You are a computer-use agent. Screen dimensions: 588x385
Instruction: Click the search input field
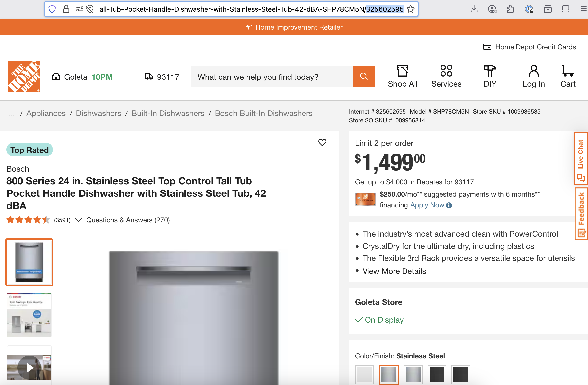pyautogui.click(x=272, y=77)
